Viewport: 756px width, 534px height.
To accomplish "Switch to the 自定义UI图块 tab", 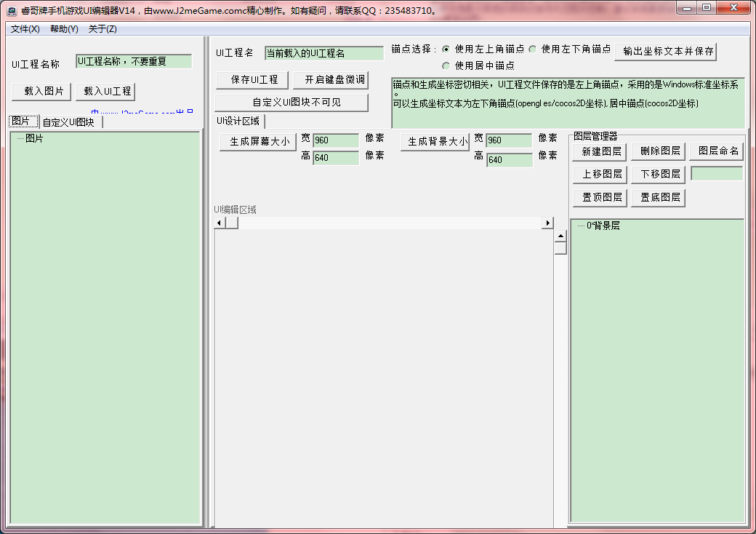I will point(71,122).
